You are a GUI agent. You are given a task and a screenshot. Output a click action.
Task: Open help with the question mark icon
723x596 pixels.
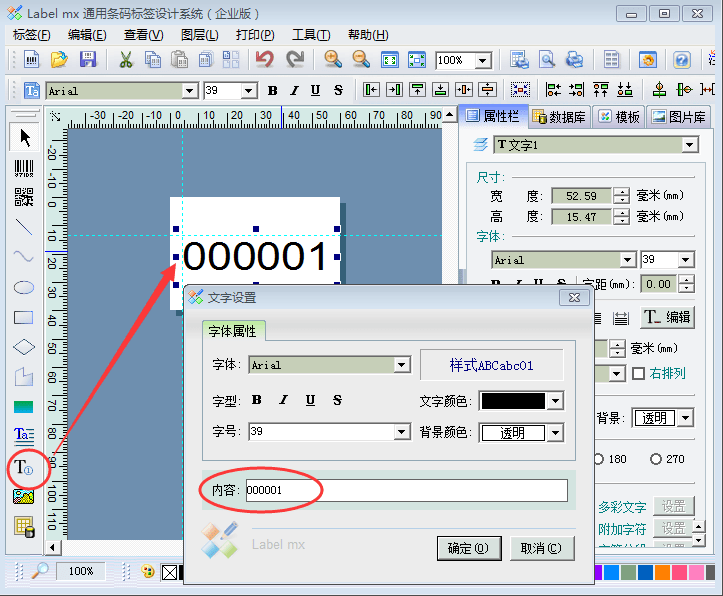682,60
